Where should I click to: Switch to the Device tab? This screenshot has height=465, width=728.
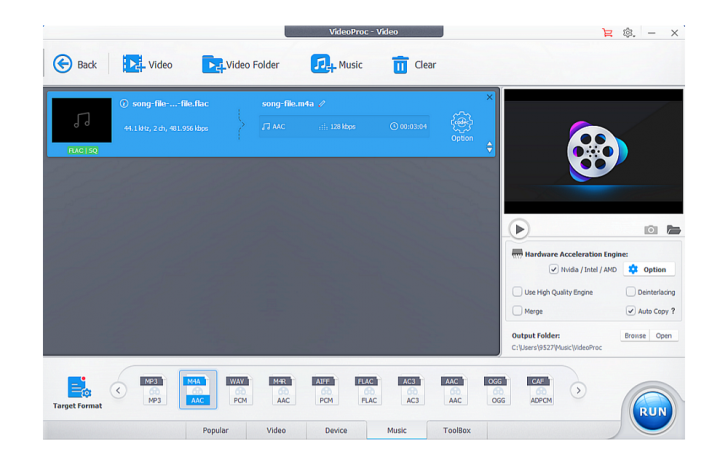coord(336,430)
